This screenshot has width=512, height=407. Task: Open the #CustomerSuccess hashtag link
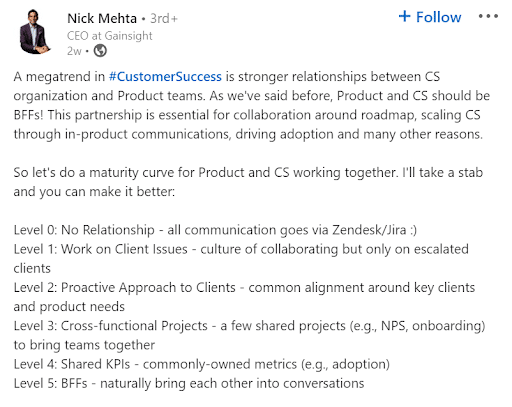click(165, 77)
